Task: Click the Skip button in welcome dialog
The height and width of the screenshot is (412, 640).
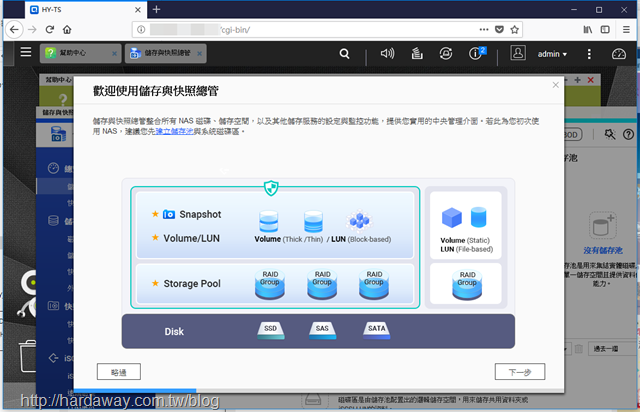Action: click(119, 372)
